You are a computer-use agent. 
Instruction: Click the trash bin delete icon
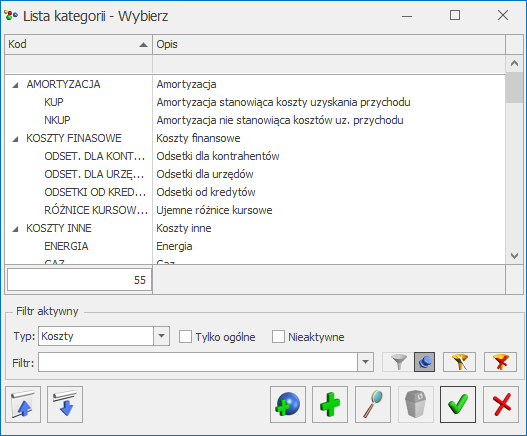click(x=416, y=404)
